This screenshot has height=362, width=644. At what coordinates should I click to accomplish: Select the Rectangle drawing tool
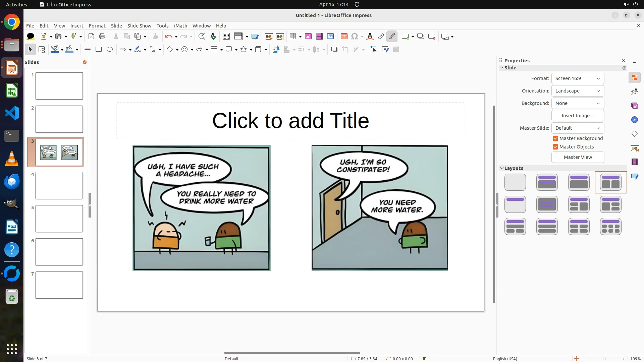point(99,50)
